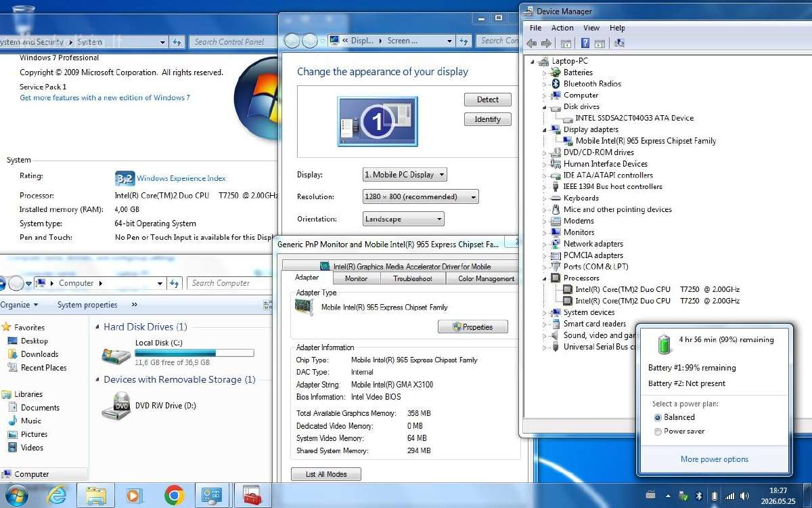Open the Help menu in Device Manager
This screenshot has width=812, height=508.
pyautogui.click(x=617, y=28)
